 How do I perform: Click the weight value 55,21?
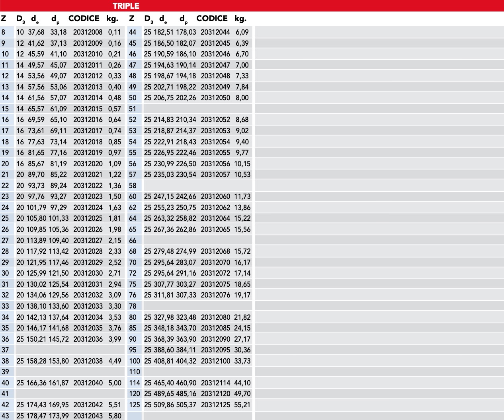click(242, 405)
